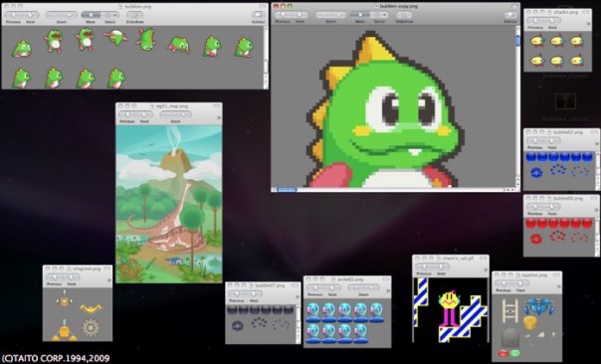Image resolution: width=601 pixels, height=364 pixels.
Task: Click Slideshow in the bubblen copy.png window
Action: 404,15
